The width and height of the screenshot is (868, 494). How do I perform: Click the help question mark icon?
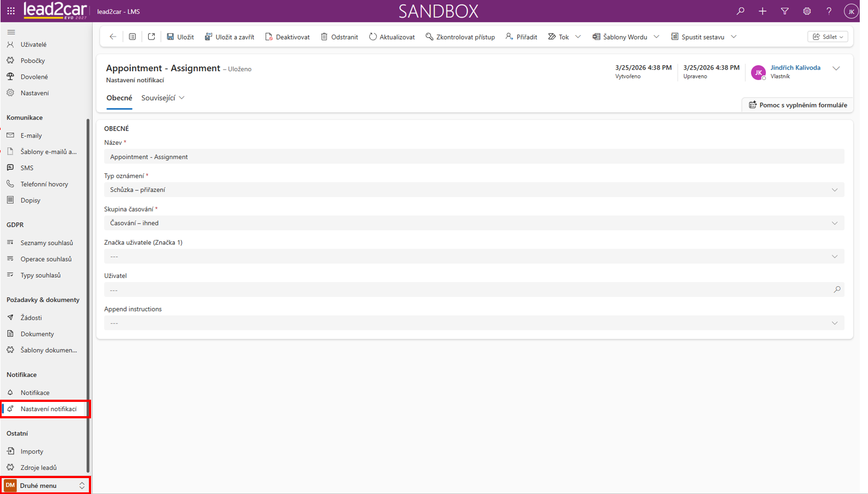[829, 11]
